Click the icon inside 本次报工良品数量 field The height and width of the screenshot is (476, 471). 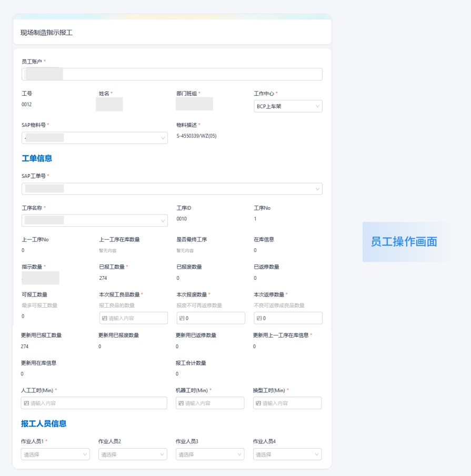point(105,318)
